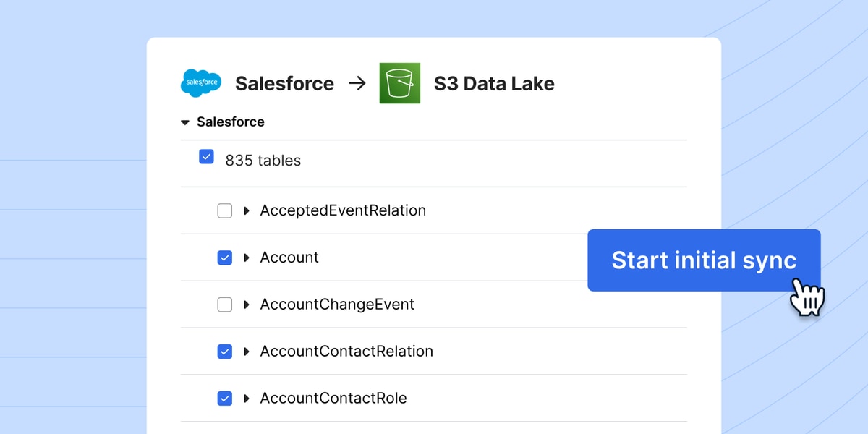
Task: Check the AccountChangeEvent checkbox
Action: [x=225, y=305]
